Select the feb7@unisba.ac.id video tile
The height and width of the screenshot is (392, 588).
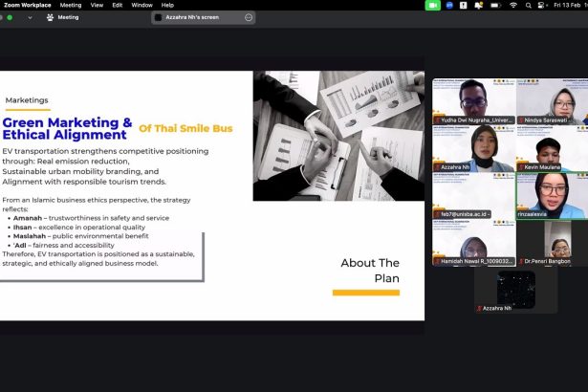[474, 196]
